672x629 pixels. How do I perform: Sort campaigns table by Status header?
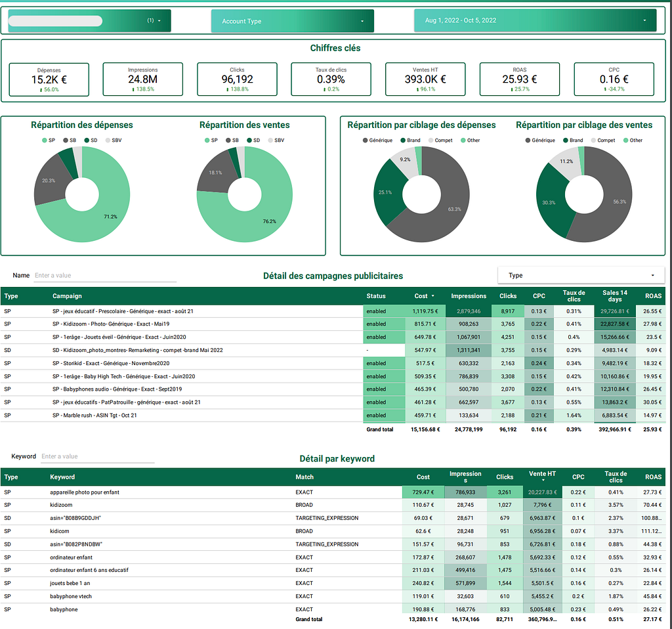click(x=376, y=296)
